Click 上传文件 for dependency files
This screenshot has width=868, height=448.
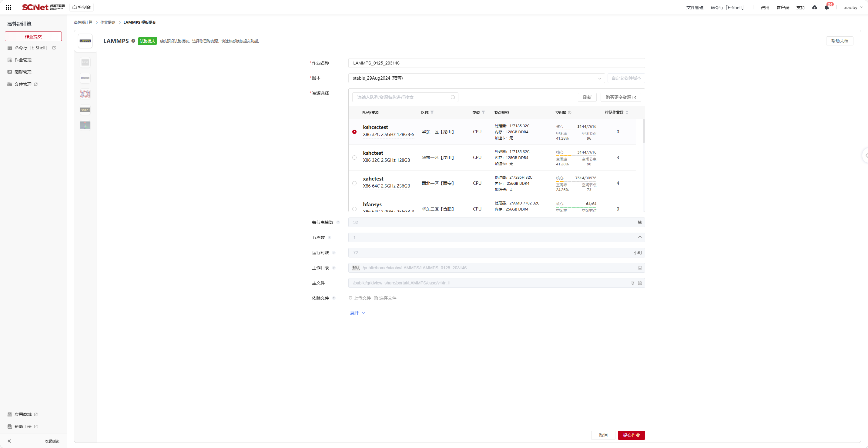click(x=360, y=298)
